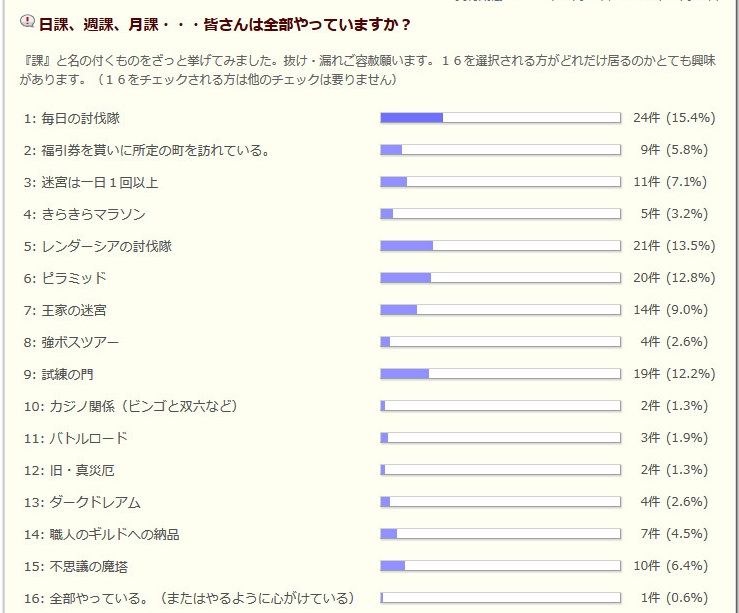Click the result bar for 試練の門
Screen dimensions: 739x613
tap(501, 374)
